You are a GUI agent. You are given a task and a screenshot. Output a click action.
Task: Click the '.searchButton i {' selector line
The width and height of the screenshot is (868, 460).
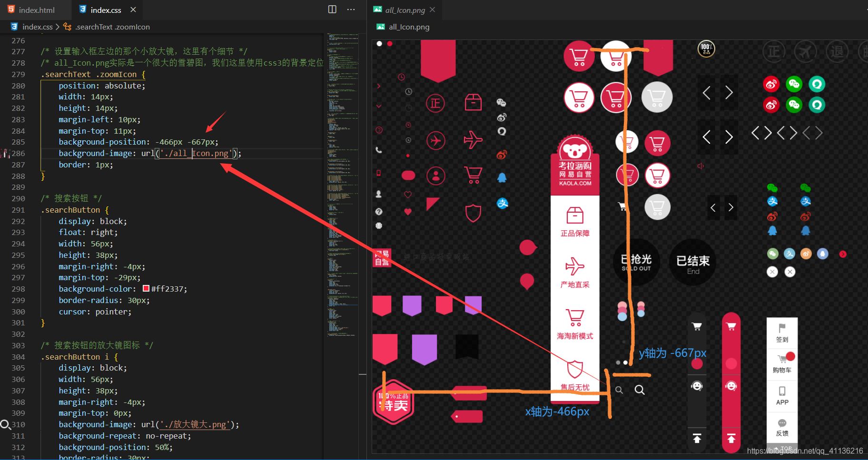79,357
